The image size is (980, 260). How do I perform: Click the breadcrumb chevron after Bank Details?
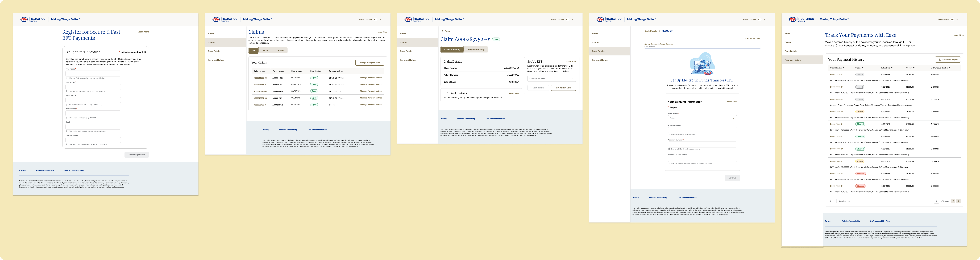coord(660,31)
